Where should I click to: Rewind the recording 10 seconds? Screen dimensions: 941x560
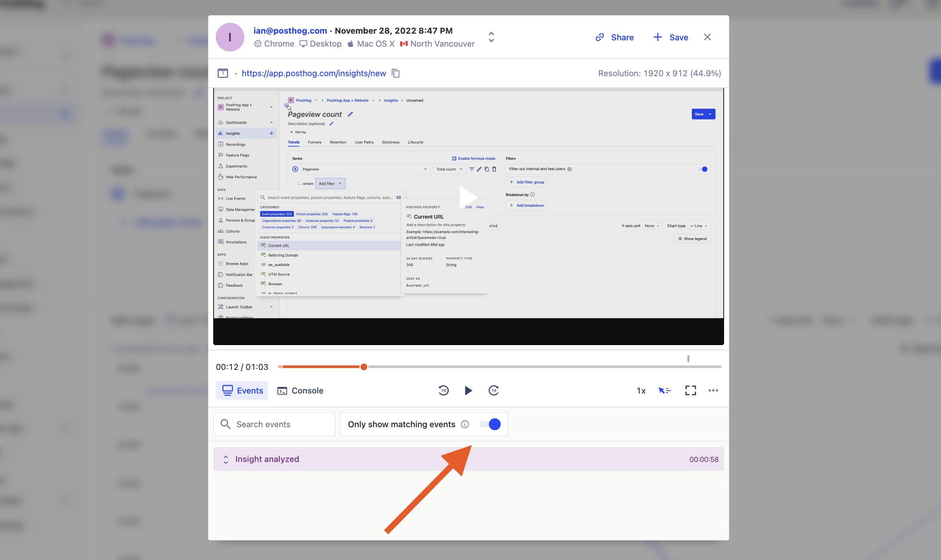pos(443,390)
